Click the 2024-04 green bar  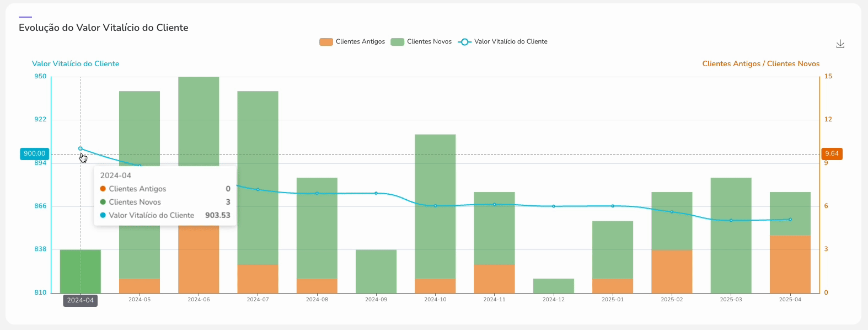tap(81, 271)
